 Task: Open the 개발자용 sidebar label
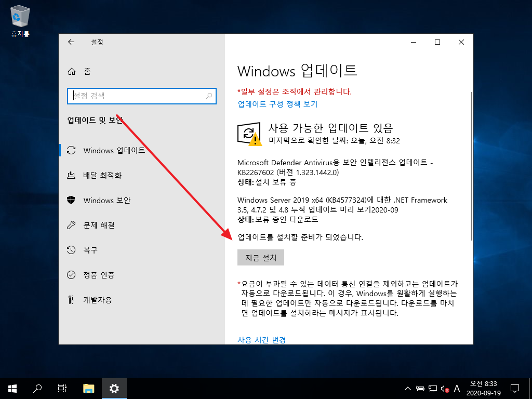coord(97,300)
